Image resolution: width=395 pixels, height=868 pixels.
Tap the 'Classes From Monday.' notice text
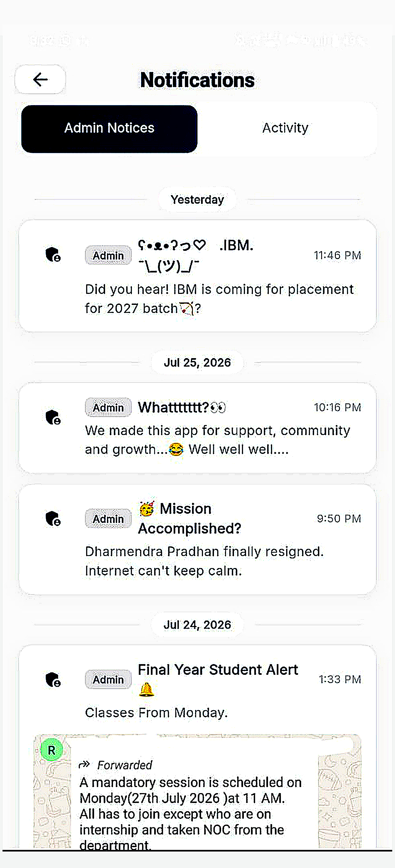click(156, 712)
